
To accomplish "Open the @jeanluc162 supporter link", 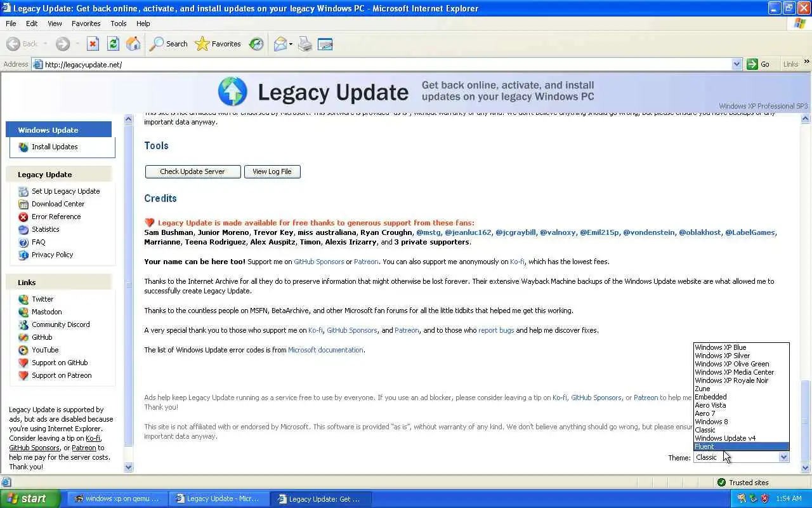I will [468, 232].
